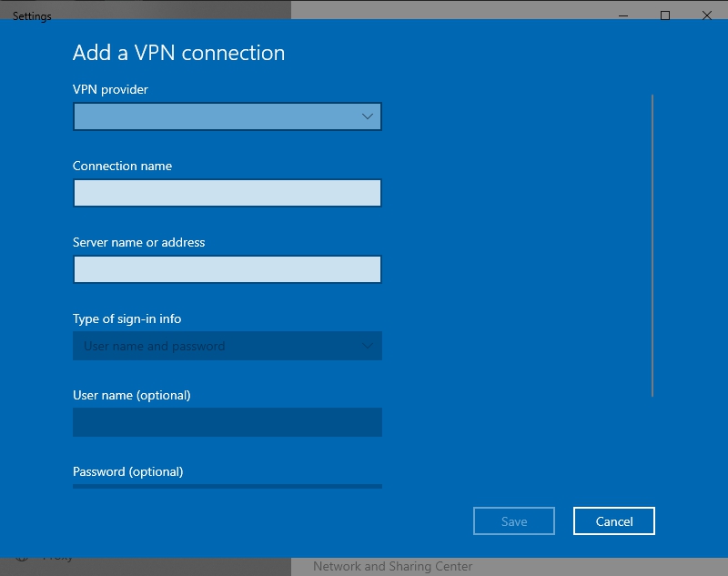Close the Settings window
The width and height of the screenshot is (728, 576).
[x=707, y=15]
